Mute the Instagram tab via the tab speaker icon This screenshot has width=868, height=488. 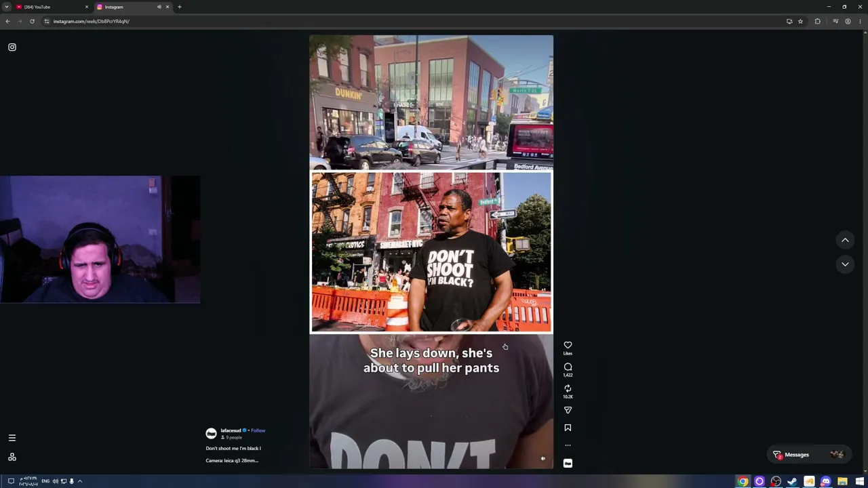(x=159, y=7)
